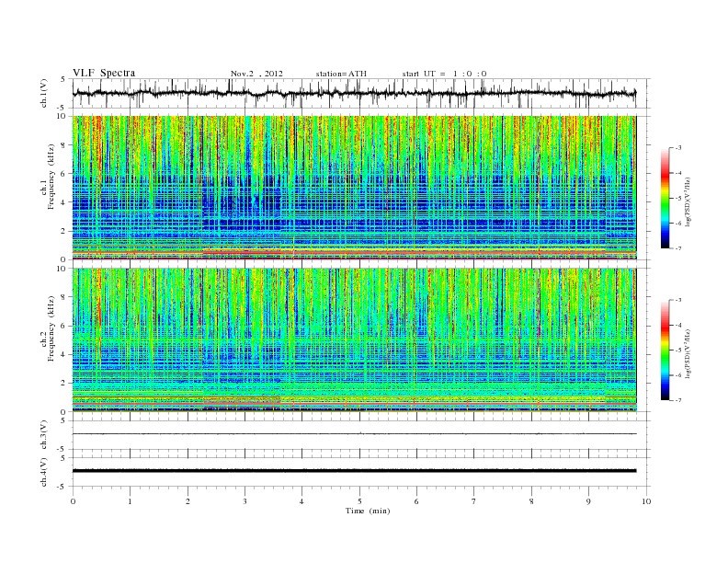Click the time axis tick label "9"
The height and width of the screenshot is (563, 728).
click(588, 501)
